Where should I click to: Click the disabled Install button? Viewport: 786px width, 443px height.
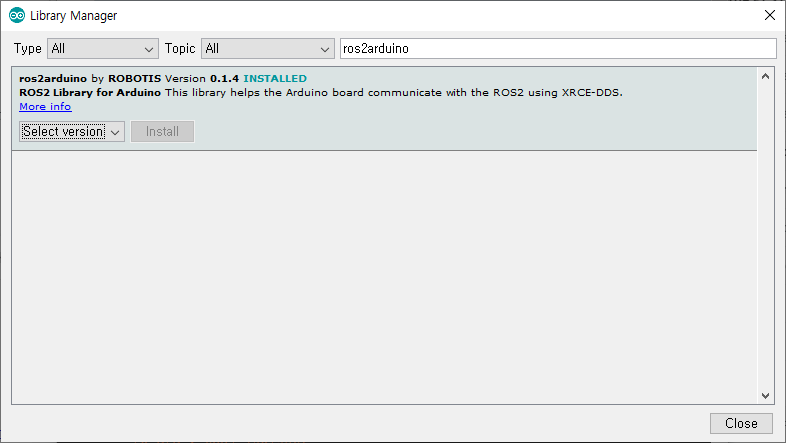(162, 131)
